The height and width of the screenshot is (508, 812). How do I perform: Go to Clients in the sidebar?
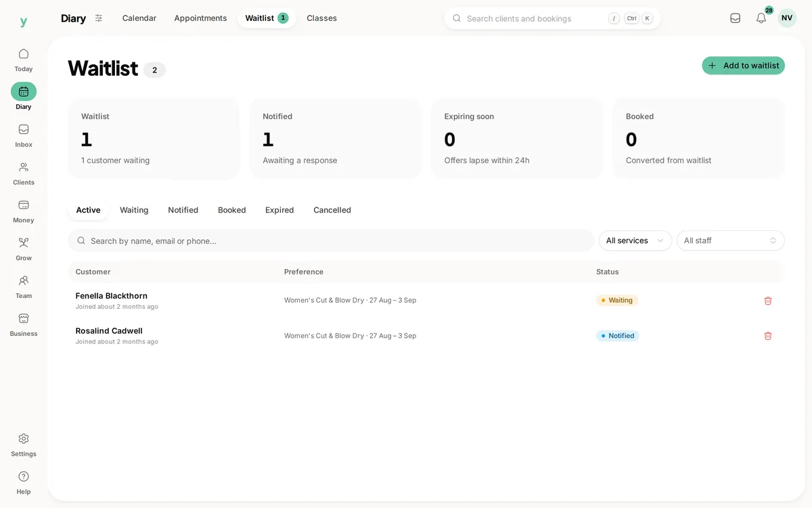(24, 173)
